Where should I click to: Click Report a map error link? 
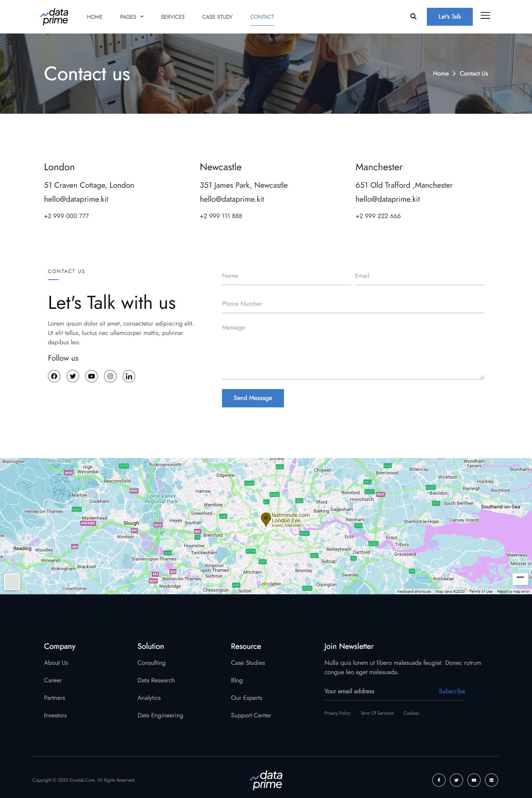(x=513, y=591)
